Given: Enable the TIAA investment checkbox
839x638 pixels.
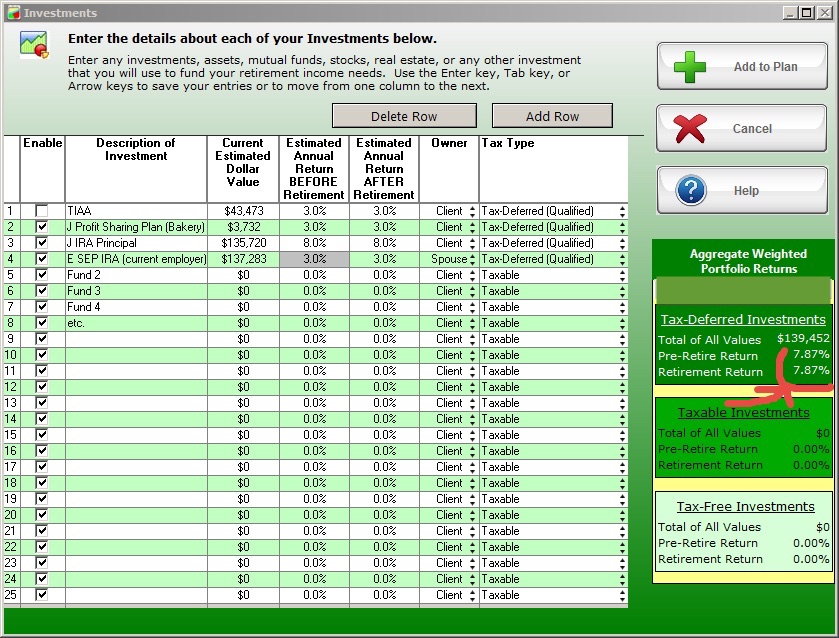Looking at the screenshot, I should click(42, 211).
